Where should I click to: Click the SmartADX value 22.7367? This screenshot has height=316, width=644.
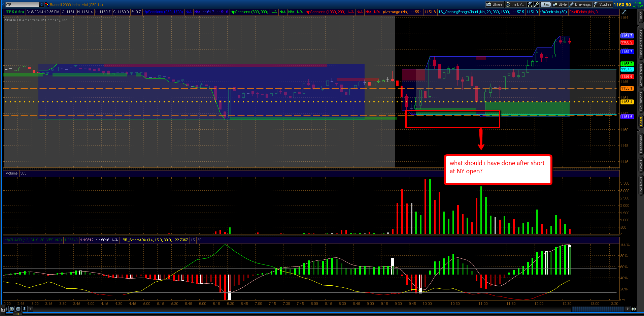pos(181,240)
